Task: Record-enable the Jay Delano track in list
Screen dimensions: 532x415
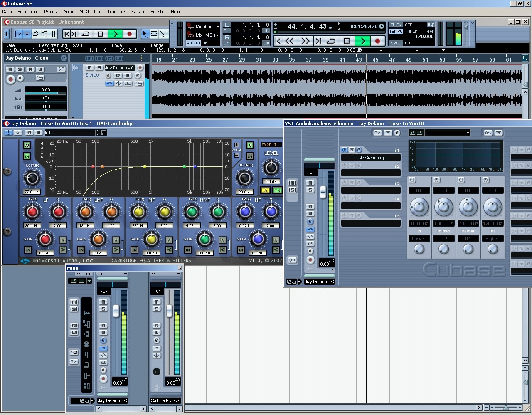Action: (x=140, y=68)
